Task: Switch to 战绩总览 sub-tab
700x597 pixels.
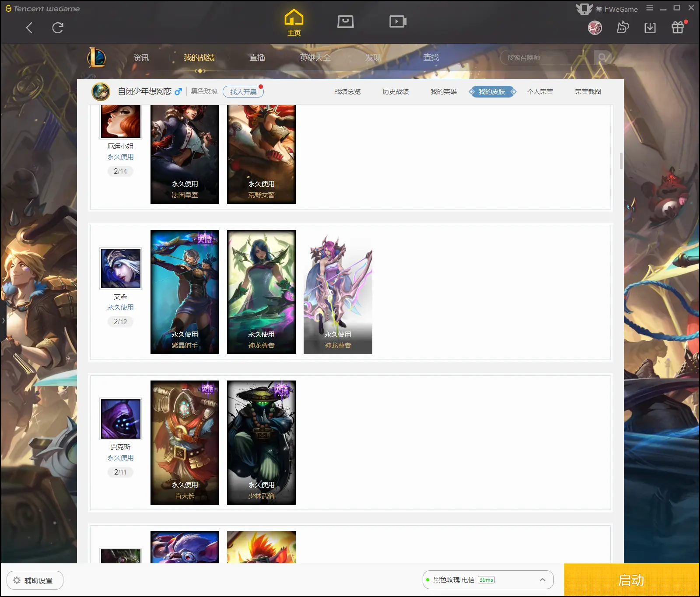Action: pyautogui.click(x=347, y=91)
